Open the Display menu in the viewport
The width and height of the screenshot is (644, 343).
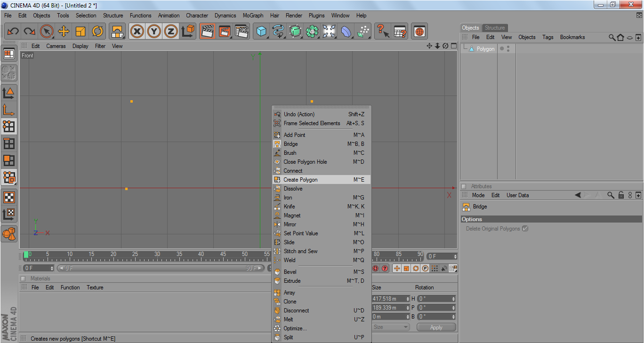pyautogui.click(x=80, y=46)
